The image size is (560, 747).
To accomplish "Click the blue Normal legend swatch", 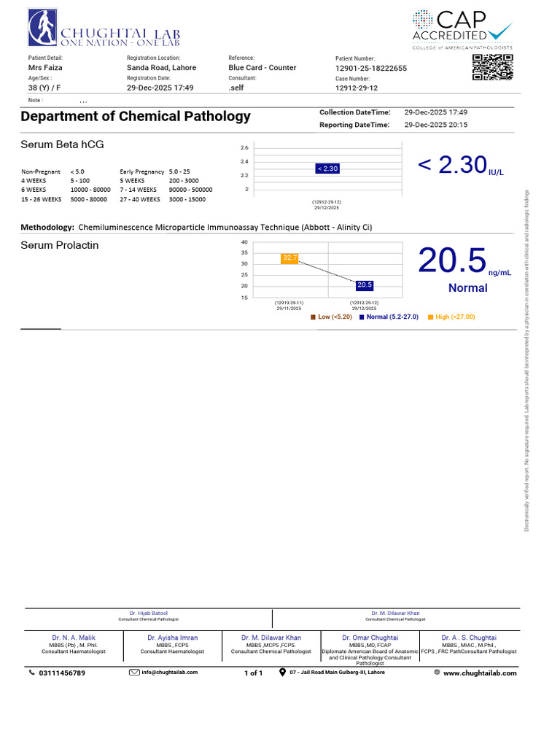I will click(x=362, y=317).
